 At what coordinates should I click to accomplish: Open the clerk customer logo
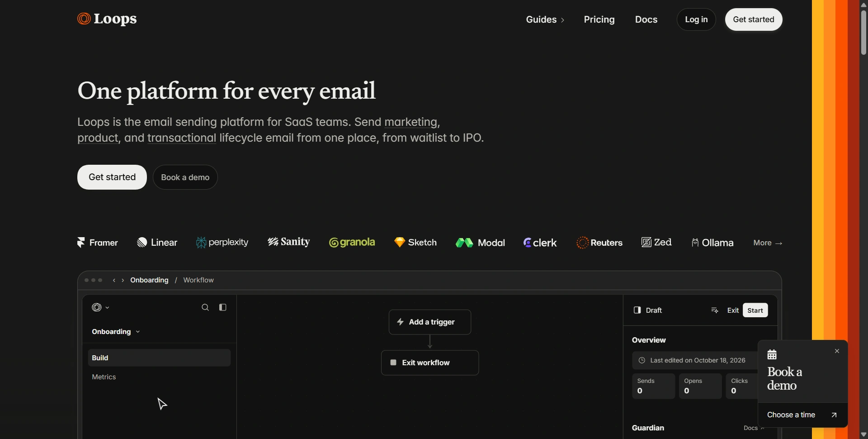pyautogui.click(x=540, y=243)
